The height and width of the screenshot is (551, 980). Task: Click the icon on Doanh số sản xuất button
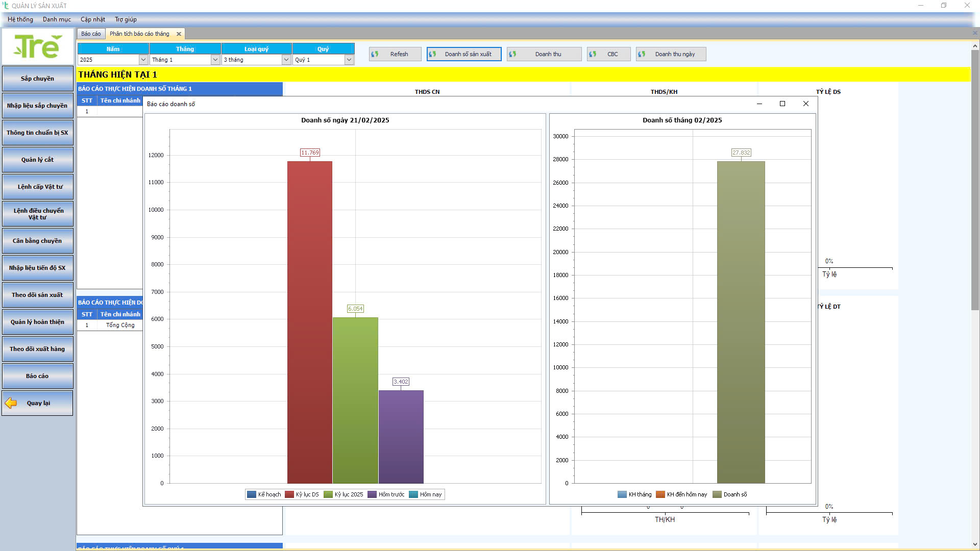point(432,54)
